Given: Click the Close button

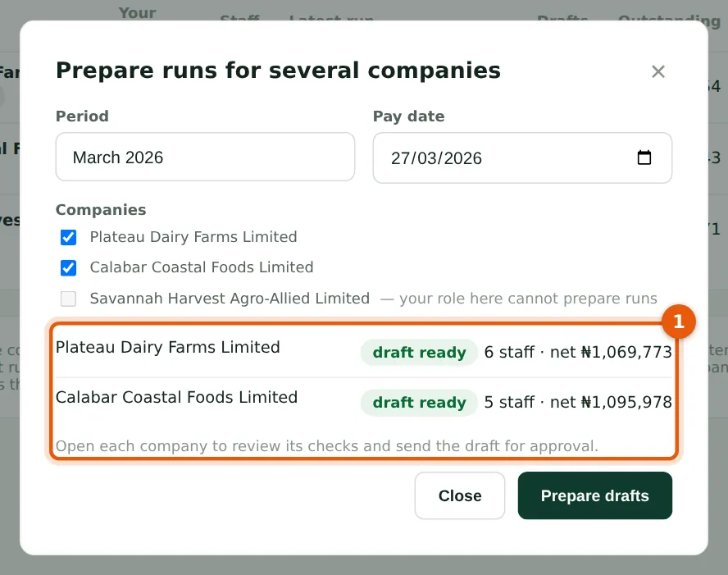Looking at the screenshot, I should [x=460, y=495].
